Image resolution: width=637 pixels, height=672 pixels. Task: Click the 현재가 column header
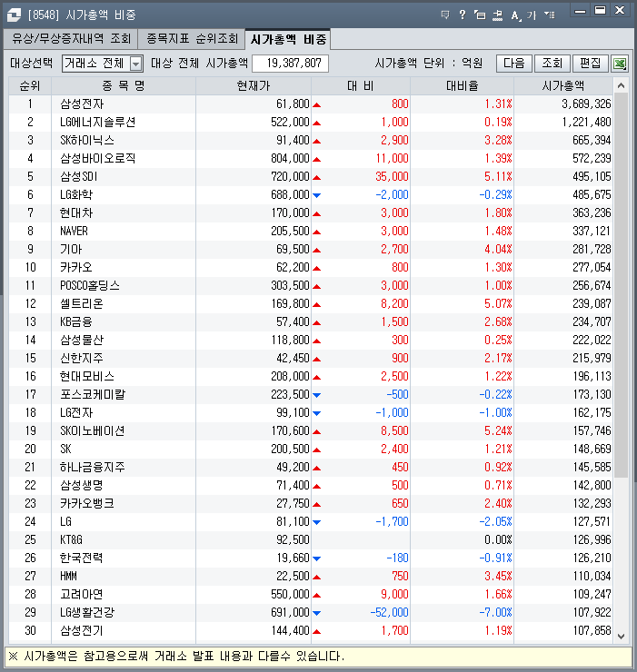[254, 86]
